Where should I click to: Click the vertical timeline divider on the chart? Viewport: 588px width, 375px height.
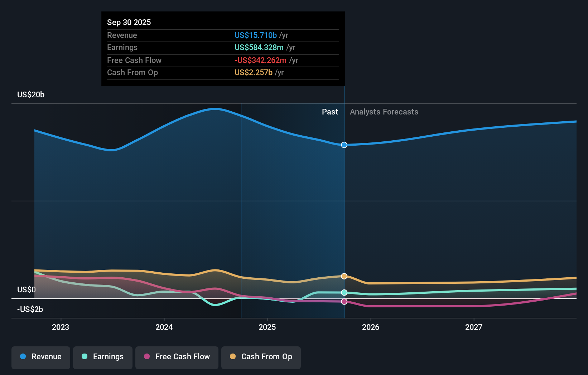tap(344, 208)
